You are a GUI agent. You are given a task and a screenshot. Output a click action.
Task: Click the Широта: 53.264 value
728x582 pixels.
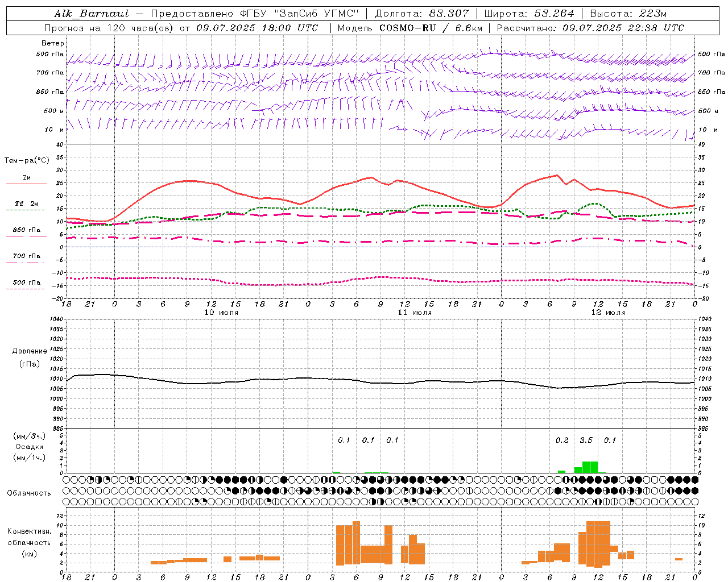[529, 14]
